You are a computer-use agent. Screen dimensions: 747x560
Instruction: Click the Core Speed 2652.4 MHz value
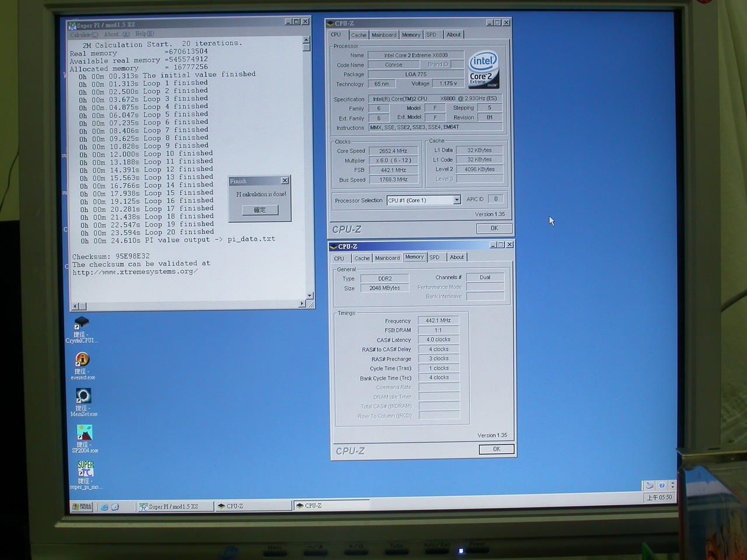click(393, 151)
